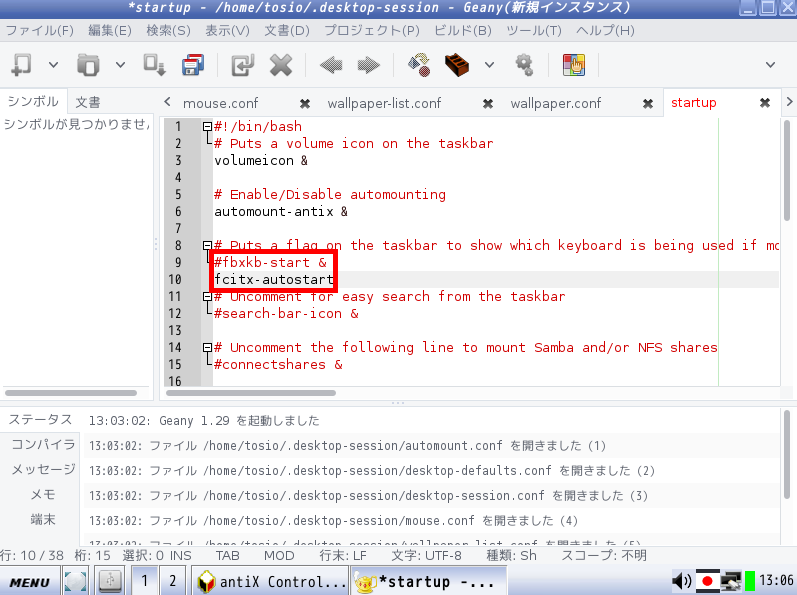The width and height of the screenshot is (797, 595).
Task: Open the ステータス message tab
Action: click(40, 420)
